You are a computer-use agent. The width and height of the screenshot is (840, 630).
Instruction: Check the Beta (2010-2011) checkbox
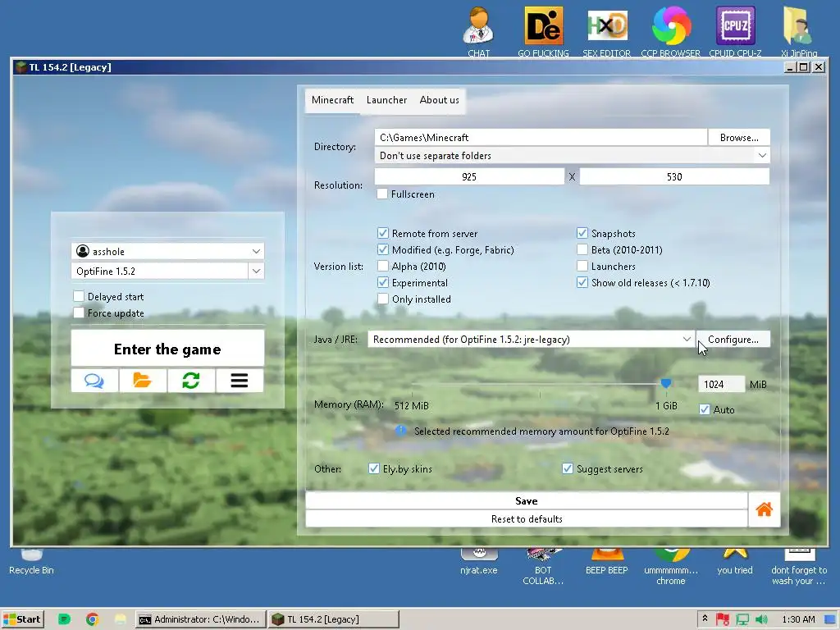point(582,249)
